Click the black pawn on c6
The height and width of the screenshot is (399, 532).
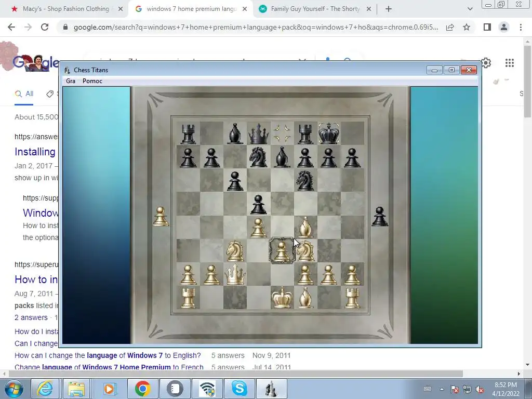(x=235, y=181)
